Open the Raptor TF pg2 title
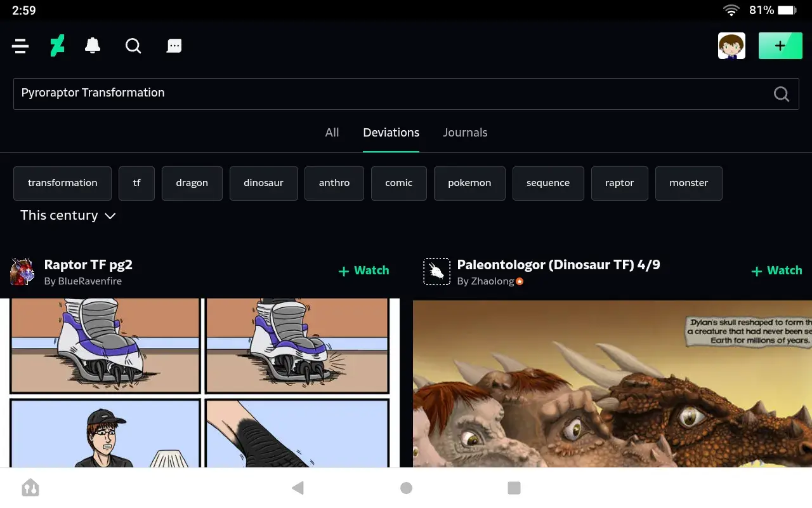The width and height of the screenshot is (812, 508). [x=88, y=265]
